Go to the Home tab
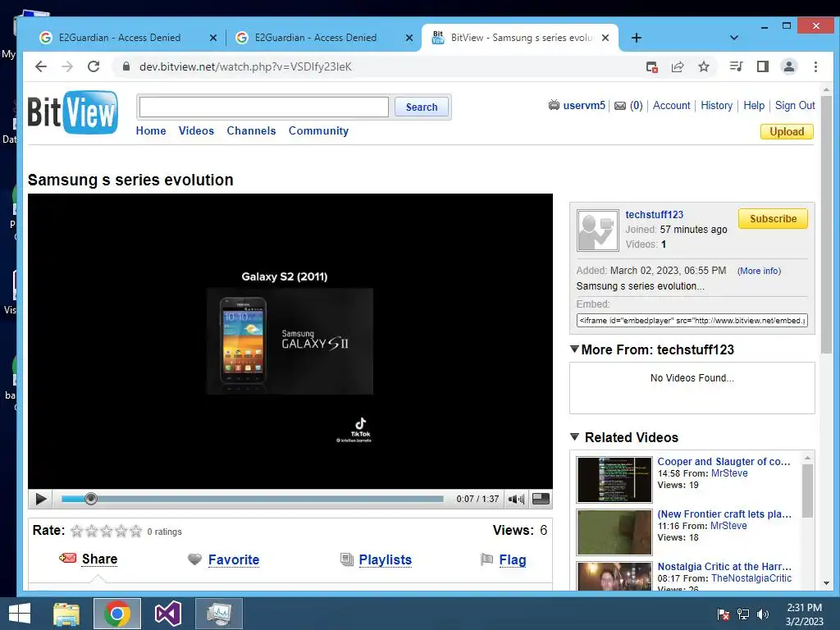The width and height of the screenshot is (840, 630). 151,130
